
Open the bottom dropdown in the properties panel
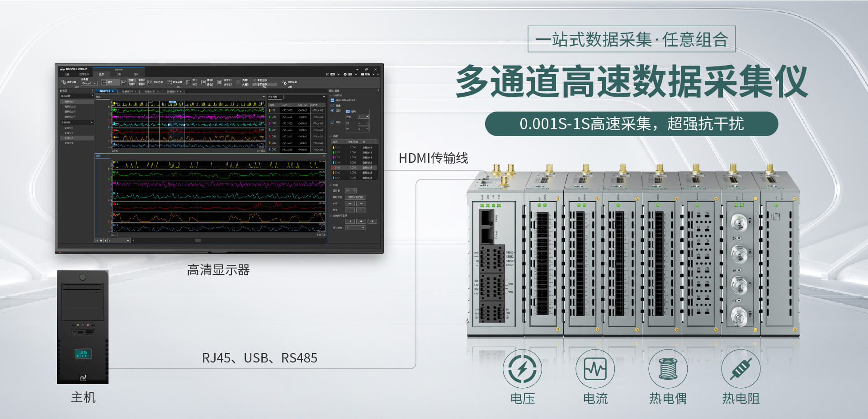pyautogui.click(x=355, y=228)
